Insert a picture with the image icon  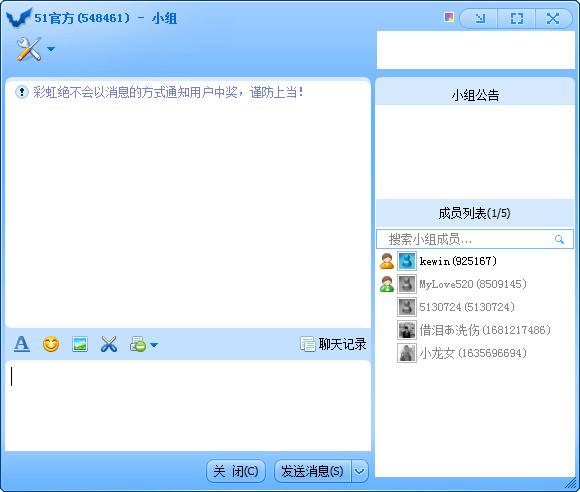tap(80, 344)
